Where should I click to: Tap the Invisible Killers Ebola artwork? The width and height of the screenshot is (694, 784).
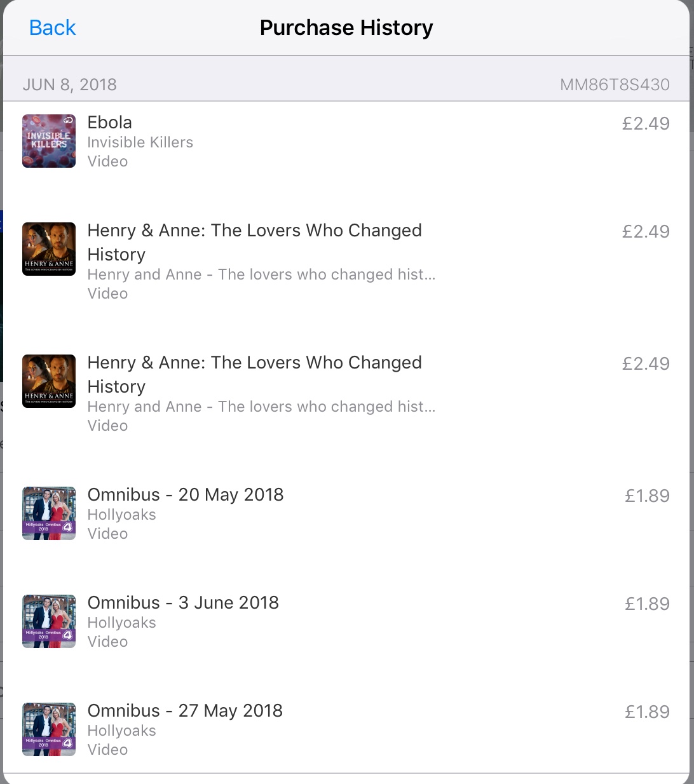[49, 141]
